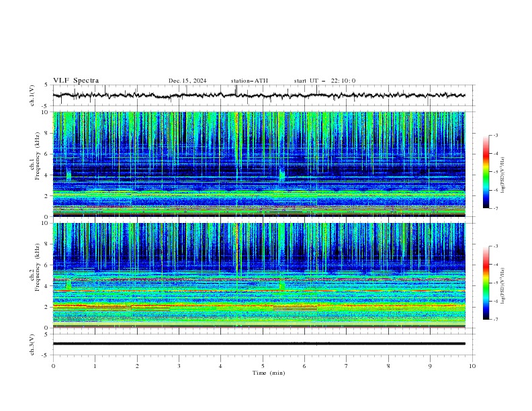Click the ch.1 voltage waveform trace

point(259,95)
